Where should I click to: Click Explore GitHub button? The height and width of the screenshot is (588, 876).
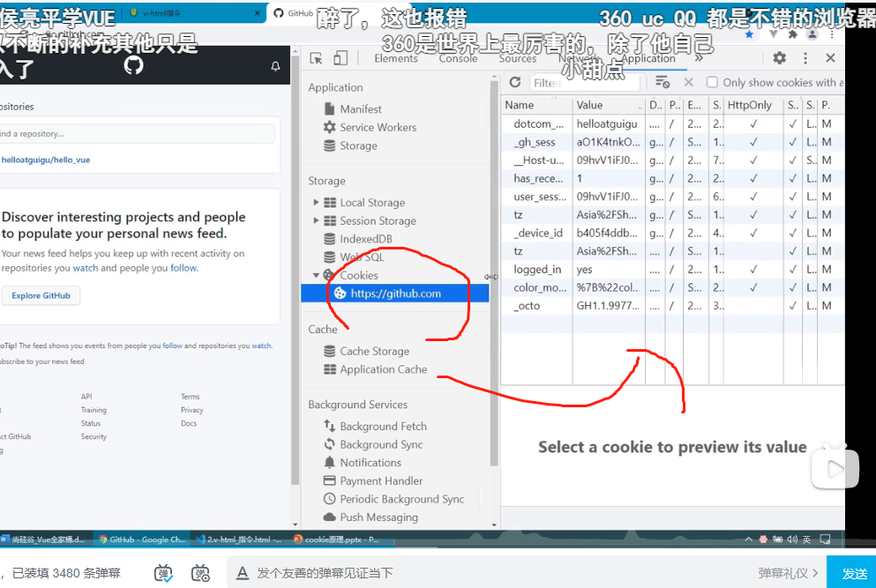pos(41,295)
